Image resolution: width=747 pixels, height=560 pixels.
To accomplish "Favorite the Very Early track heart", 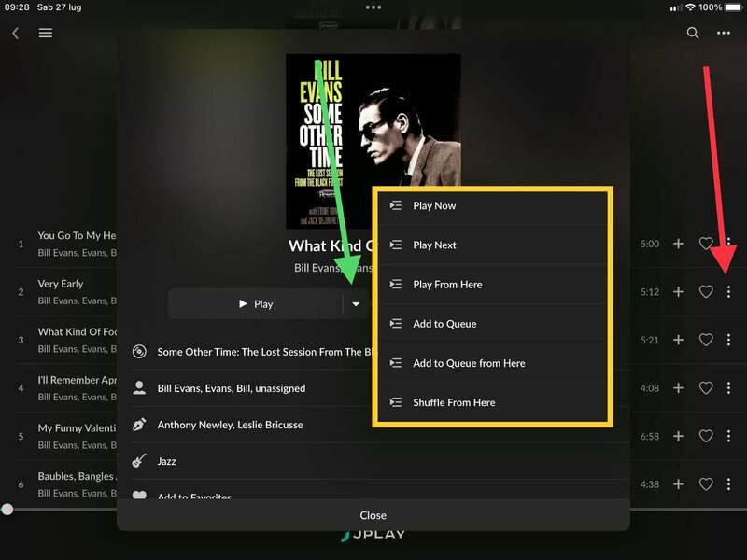I will coord(706,292).
